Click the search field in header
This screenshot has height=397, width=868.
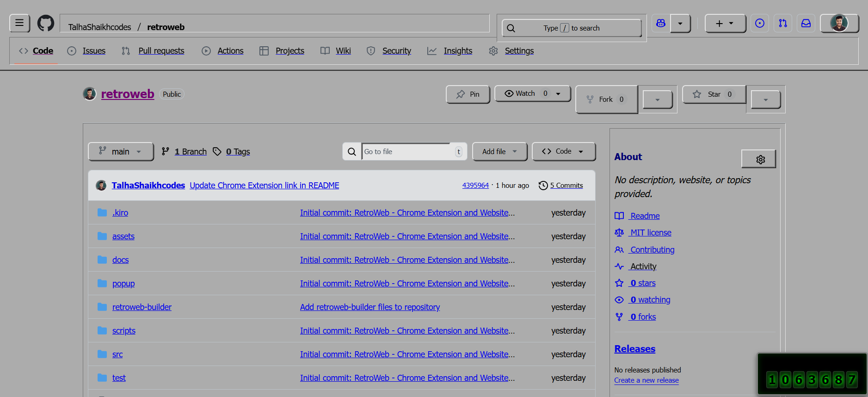pos(572,28)
